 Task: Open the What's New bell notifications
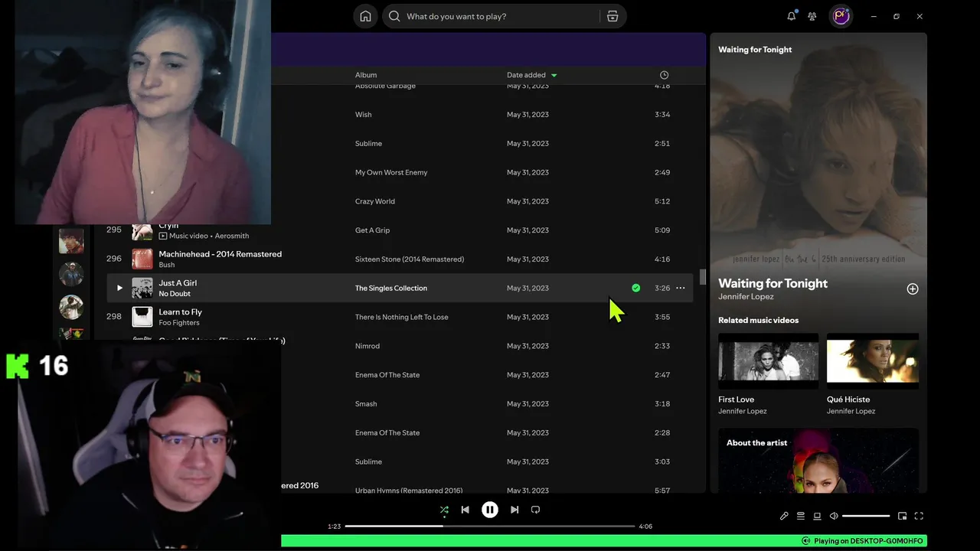[x=792, y=16]
